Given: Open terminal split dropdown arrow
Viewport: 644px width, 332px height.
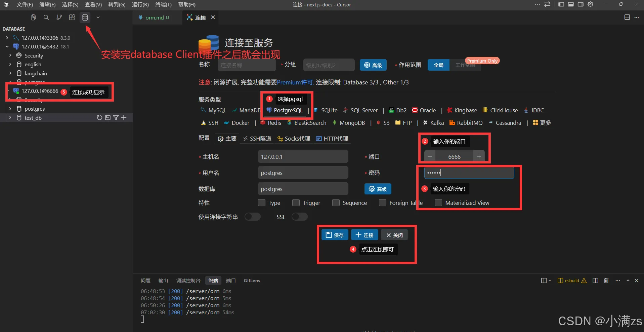Looking at the screenshot, I should coord(550,281).
